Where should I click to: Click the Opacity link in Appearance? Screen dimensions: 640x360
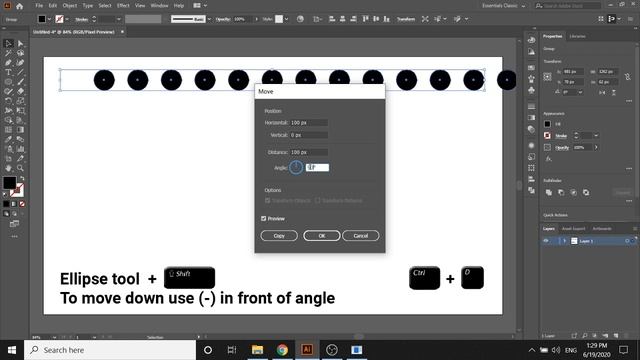562,147
